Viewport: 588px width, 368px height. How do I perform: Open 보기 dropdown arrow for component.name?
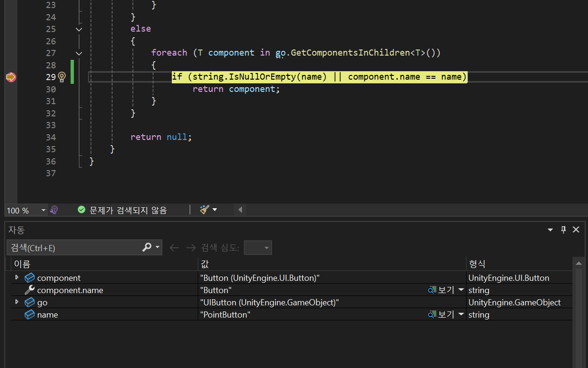[x=461, y=290]
